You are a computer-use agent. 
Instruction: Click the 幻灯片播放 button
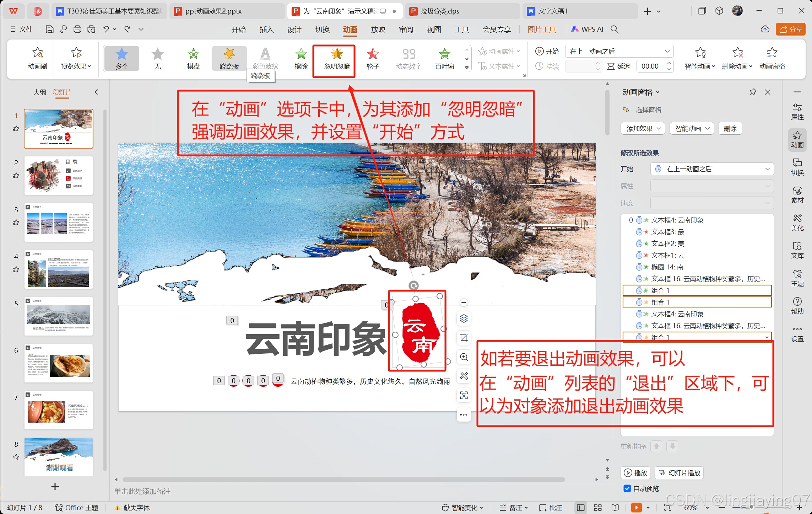(680, 473)
